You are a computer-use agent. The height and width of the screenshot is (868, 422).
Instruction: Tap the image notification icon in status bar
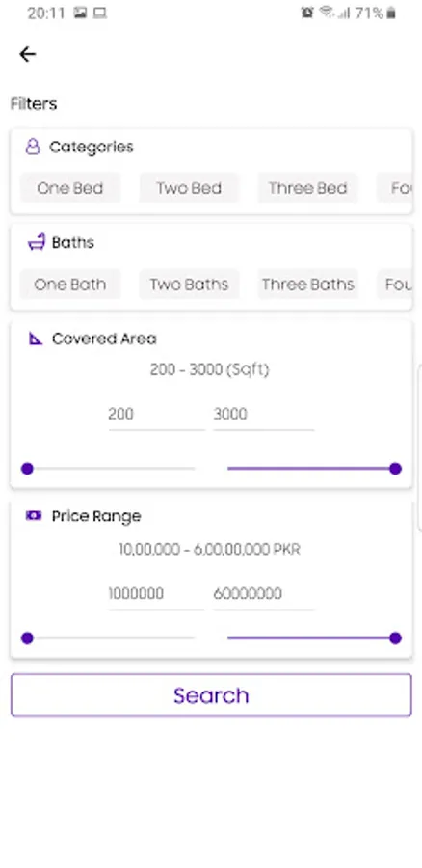[x=80, y=13]
